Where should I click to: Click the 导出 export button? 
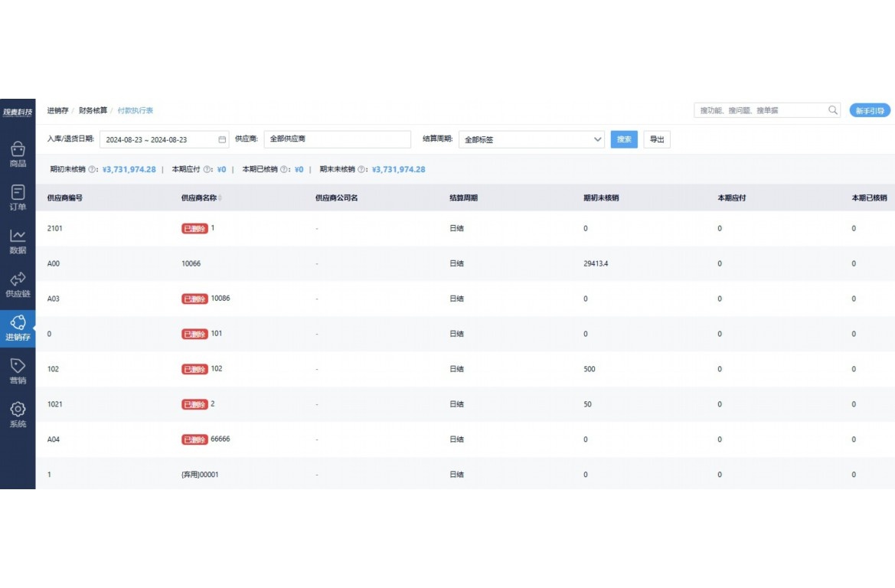pos(657,139)
